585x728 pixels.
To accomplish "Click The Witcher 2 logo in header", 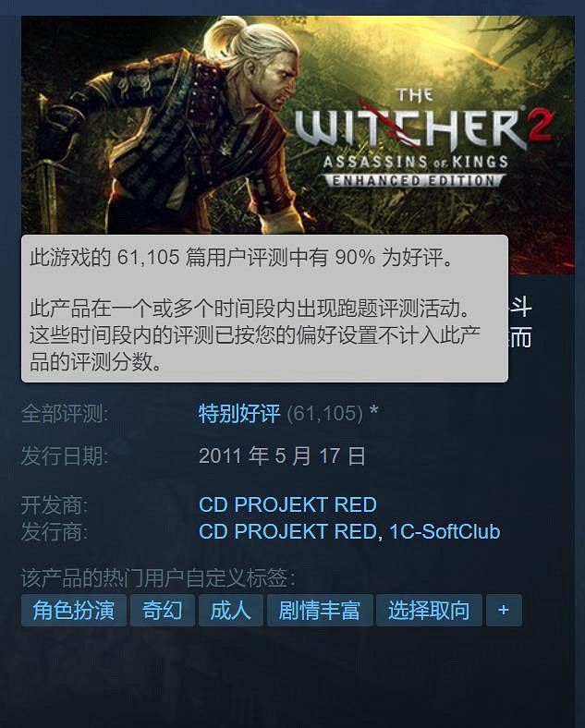I will (421, 139).
